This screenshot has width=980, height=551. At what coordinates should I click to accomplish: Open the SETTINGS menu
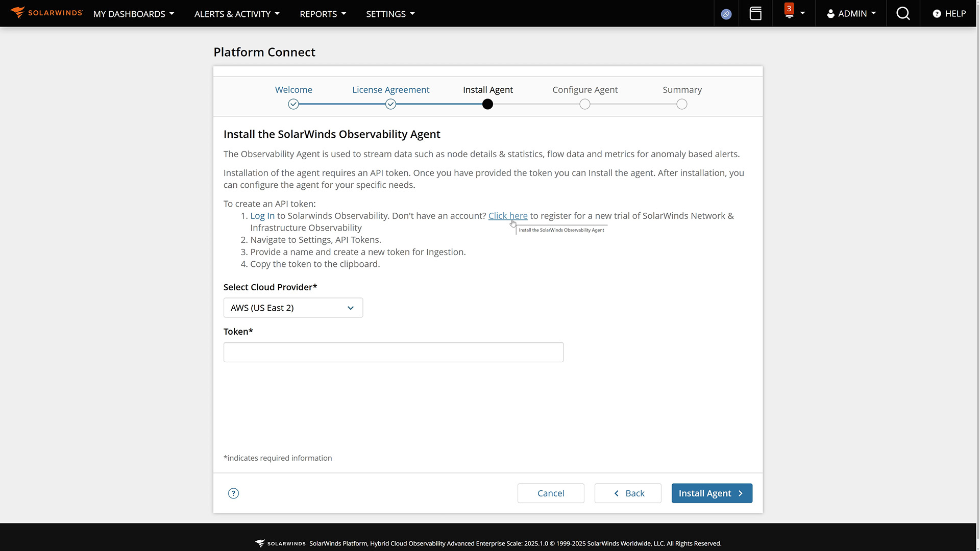coord(390,14)
